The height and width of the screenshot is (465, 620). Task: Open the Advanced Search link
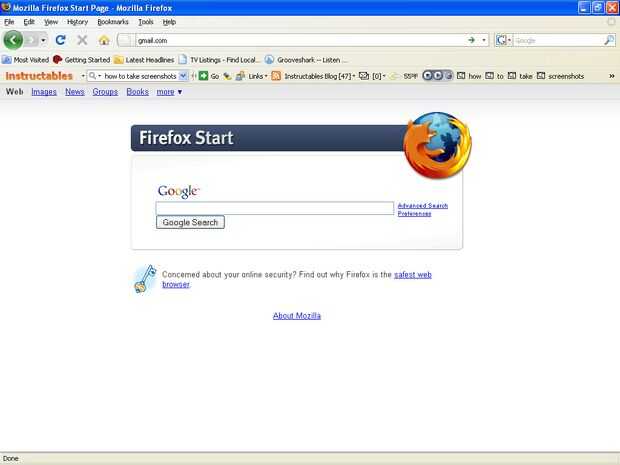click(423, 206)
